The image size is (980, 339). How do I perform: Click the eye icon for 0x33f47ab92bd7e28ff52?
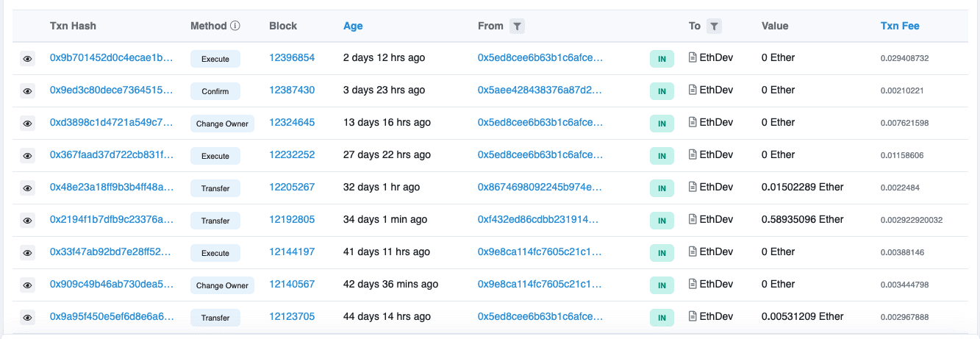pos(27,253)
